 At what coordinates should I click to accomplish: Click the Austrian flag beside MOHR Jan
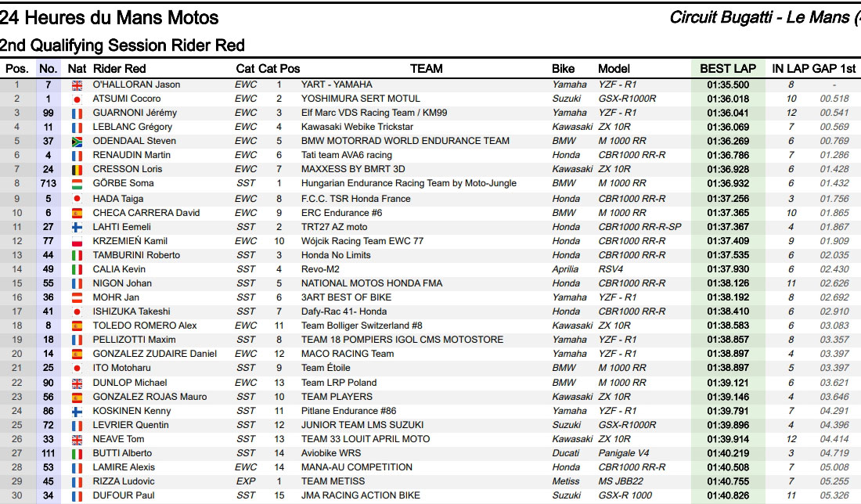pyautogui.click(x=77, y=297)
